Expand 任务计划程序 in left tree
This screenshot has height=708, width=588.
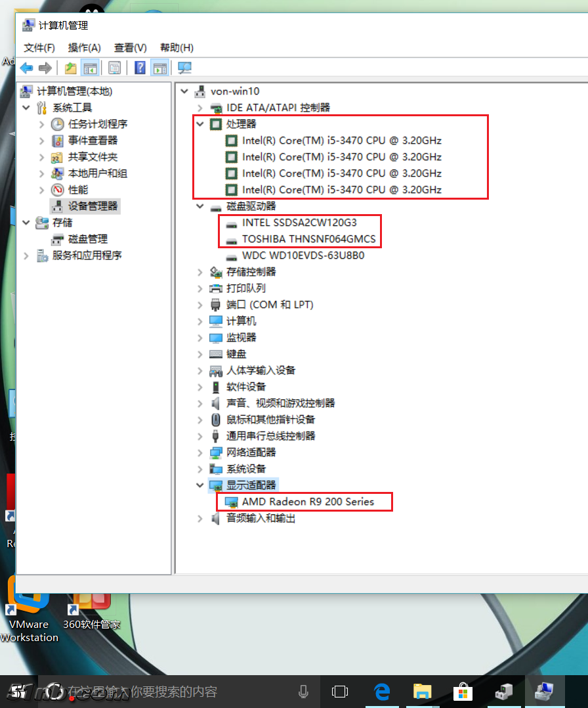[x=41, y=124]
